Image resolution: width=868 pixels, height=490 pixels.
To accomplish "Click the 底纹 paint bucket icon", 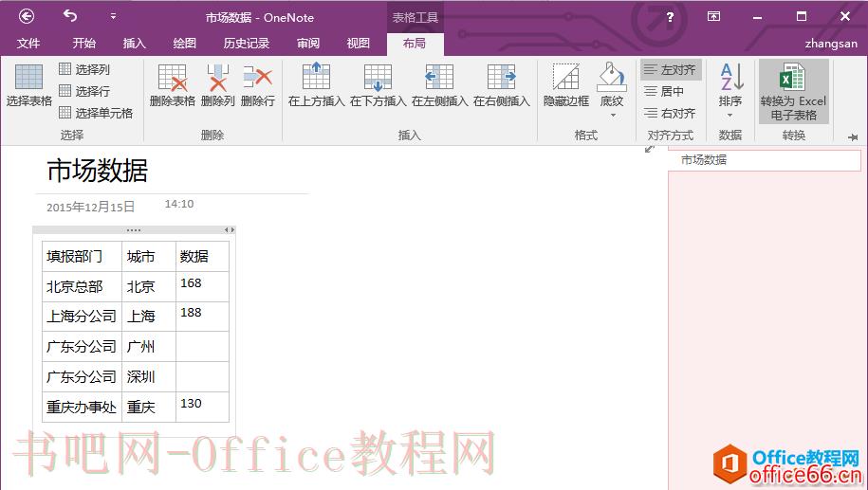I will coord(612,79).
